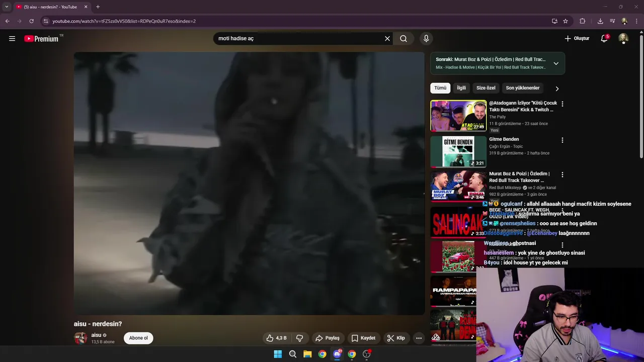644x362 pixels.
Task: Open the Chrome extensions puzzle icon
Action: 583,21
